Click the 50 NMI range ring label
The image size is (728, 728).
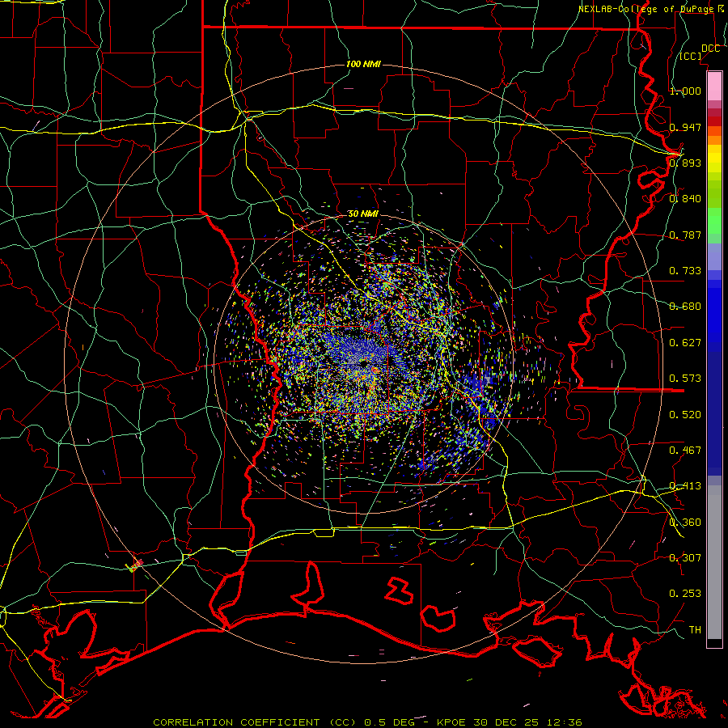click(x=363, y=214)
